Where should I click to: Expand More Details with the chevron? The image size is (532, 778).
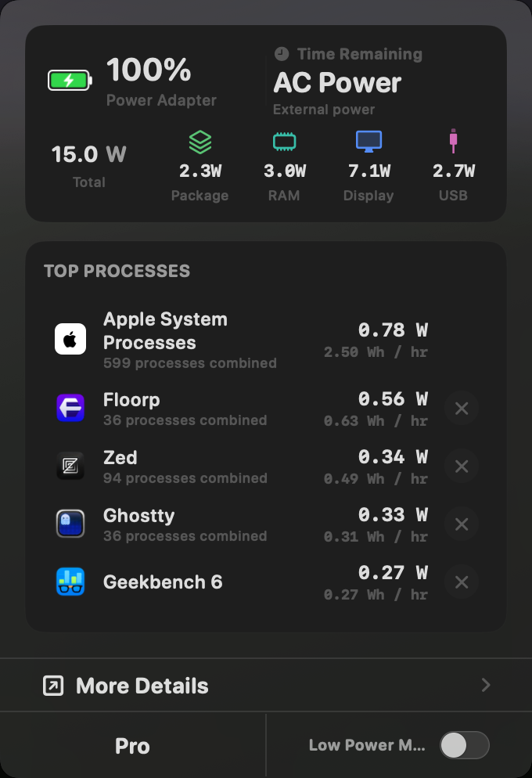tap(486, 685)
